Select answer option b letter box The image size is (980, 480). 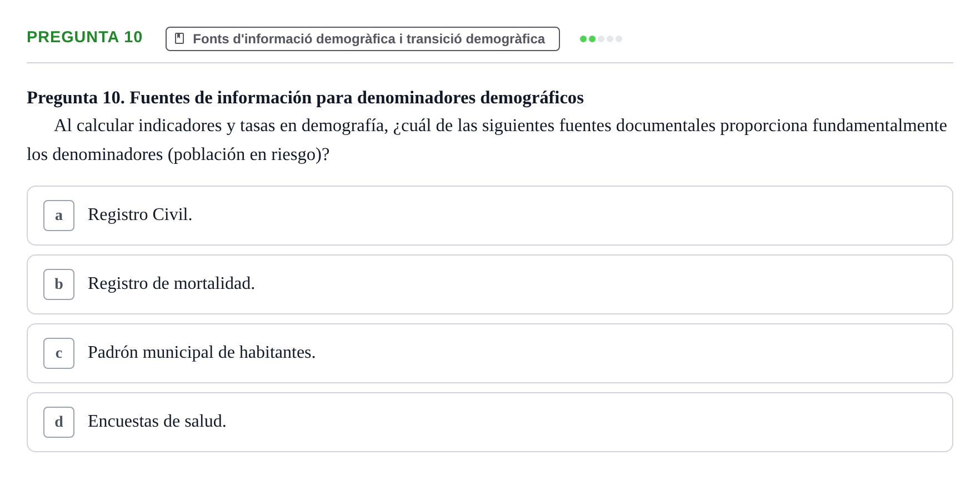click(59, 284)
